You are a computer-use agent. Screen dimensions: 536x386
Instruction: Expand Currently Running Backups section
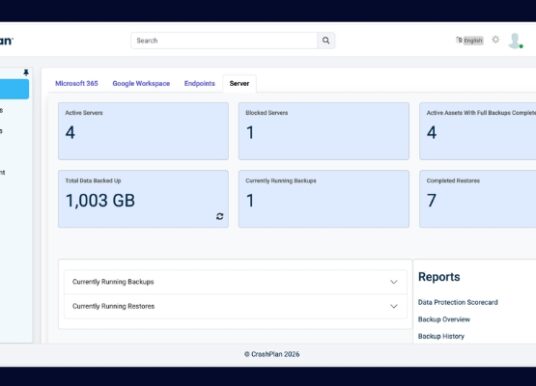236,282
